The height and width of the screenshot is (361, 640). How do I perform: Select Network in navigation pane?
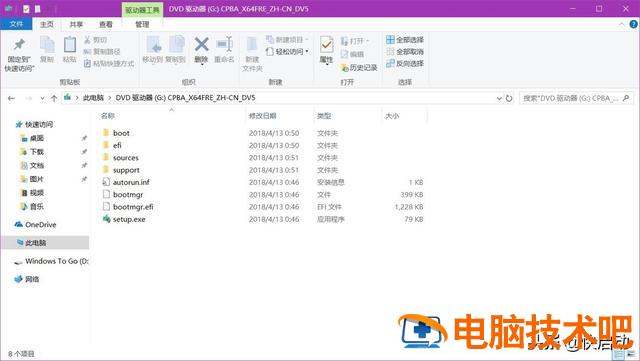(32, 279)
